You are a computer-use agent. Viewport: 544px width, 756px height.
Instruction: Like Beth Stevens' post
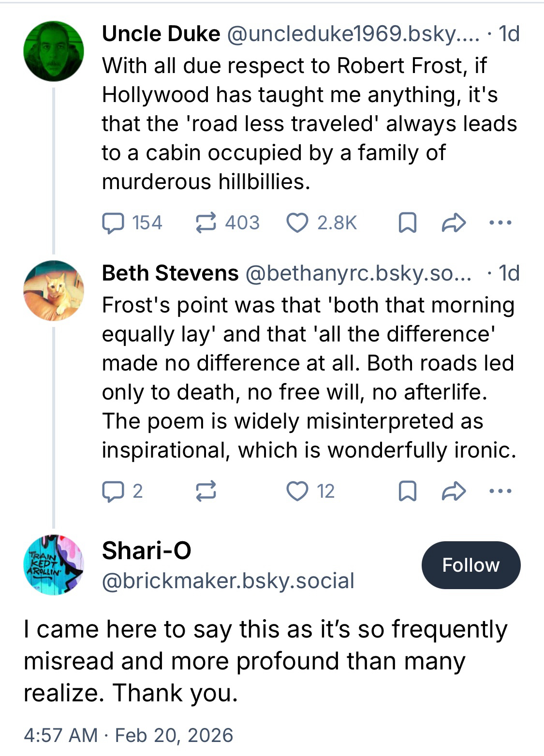click(297, 491)
